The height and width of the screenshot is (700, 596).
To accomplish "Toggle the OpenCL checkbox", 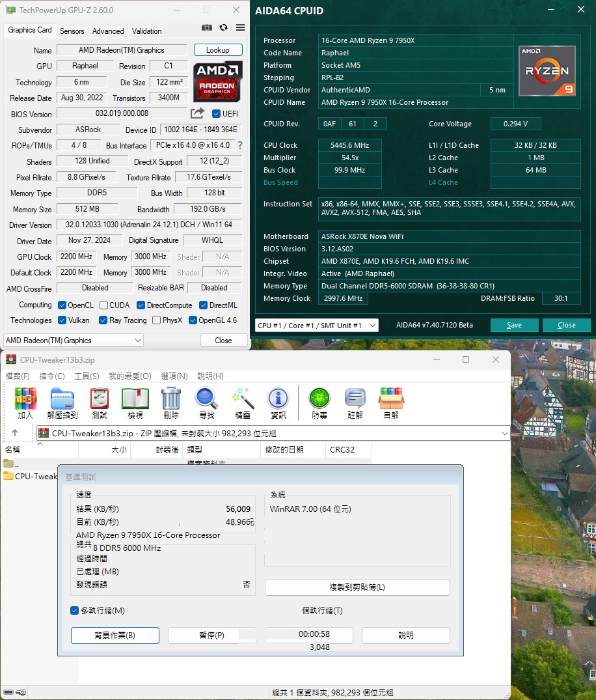I will (62, 305).
